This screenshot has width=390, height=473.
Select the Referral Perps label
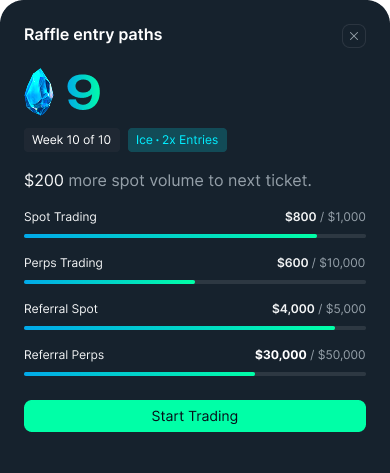point(64,355)
